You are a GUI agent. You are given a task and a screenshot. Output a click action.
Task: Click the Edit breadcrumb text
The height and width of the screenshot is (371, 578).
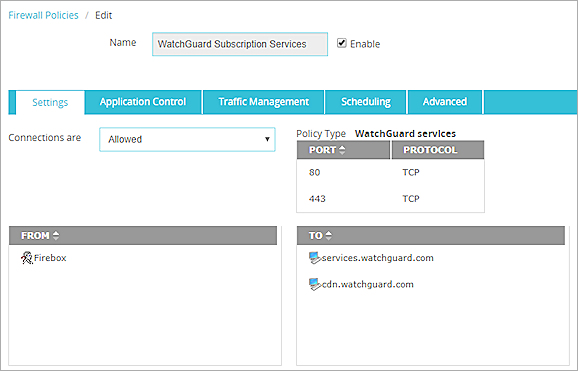104,15
